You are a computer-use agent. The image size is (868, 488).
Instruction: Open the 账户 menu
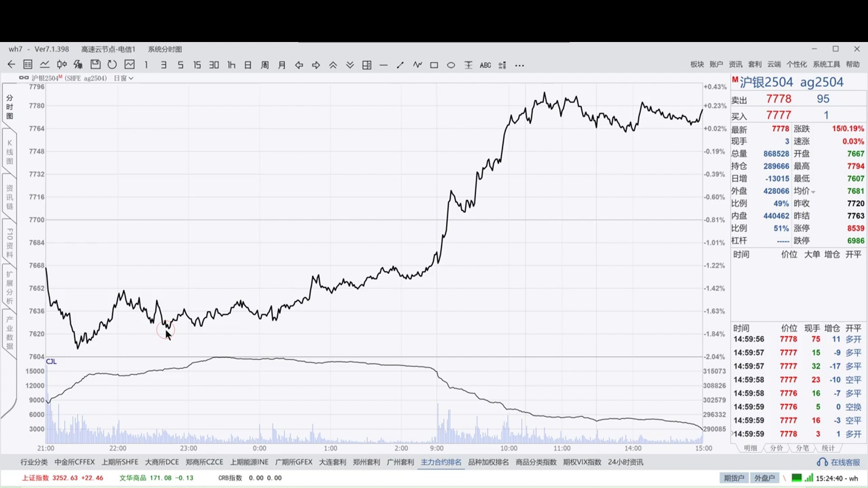pyautogui.click(x=716, y=64)
